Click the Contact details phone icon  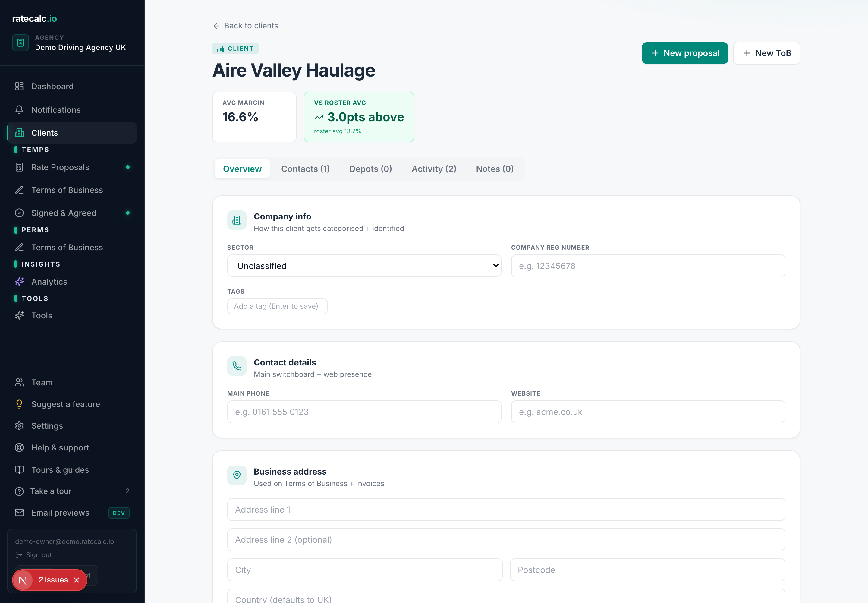[237, 366]
